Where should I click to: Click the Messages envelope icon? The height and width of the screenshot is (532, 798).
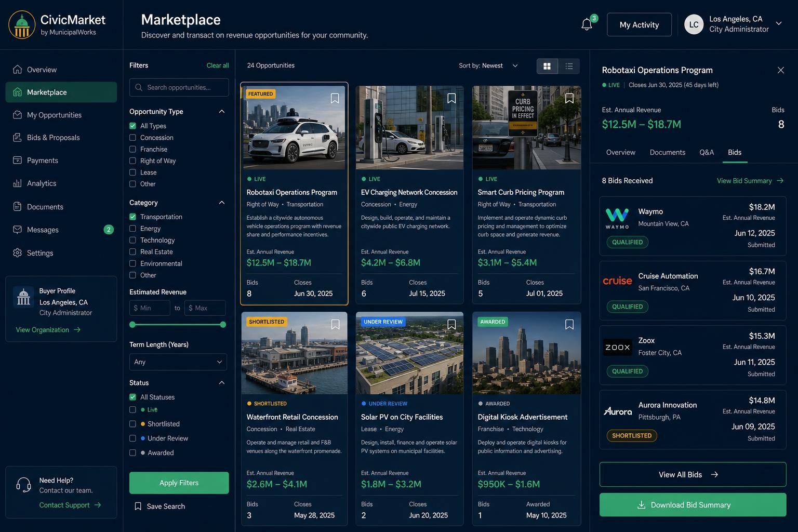tap(17, 230)
